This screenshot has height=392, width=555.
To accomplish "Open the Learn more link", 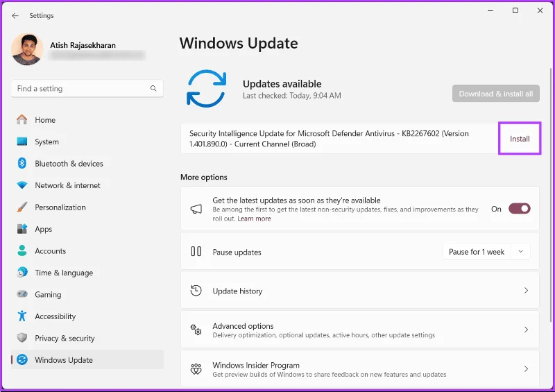I will tap(254, 219).
